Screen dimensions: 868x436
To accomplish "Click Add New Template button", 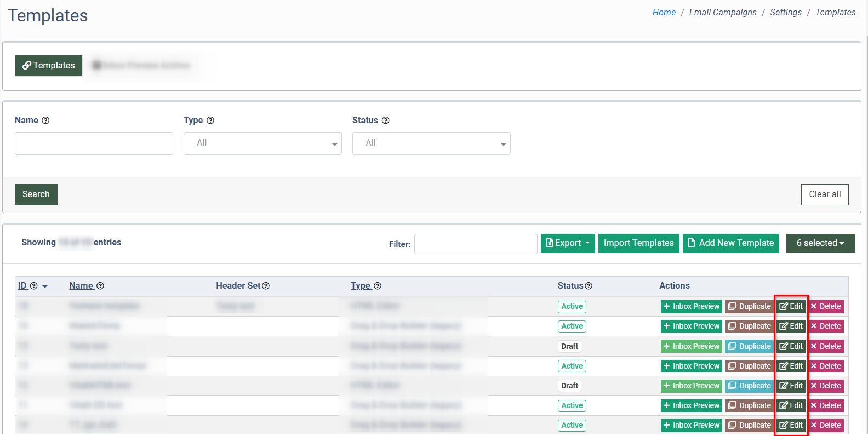I will (x=731, y=243).
